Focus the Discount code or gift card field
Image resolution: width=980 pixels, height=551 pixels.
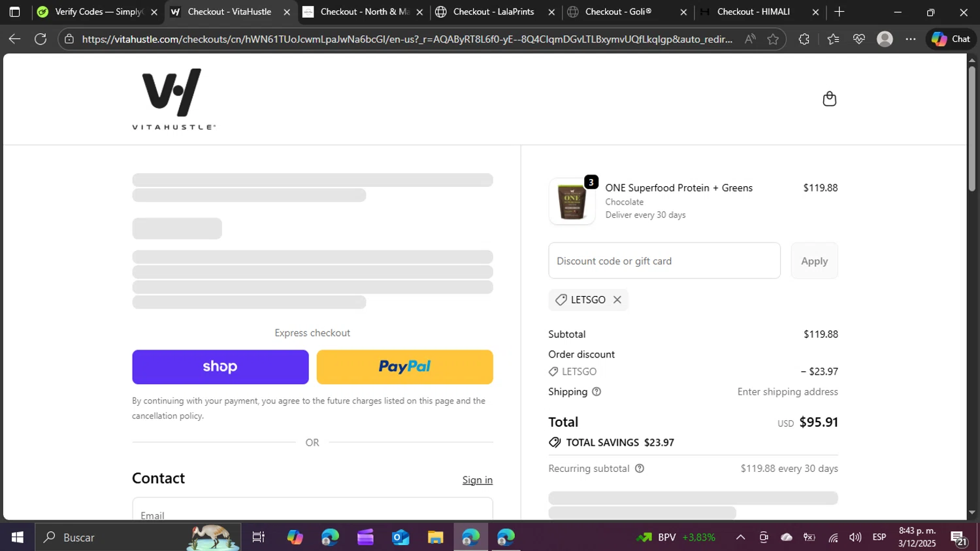click(x=664, y=261)
